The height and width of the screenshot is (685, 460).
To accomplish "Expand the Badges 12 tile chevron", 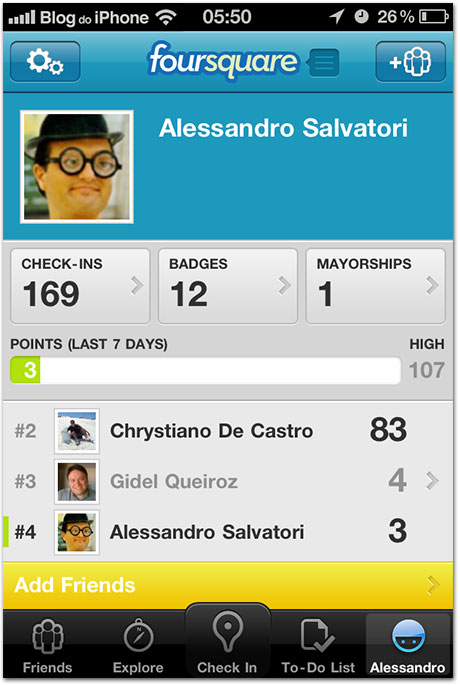I will [x=284, y=285].
